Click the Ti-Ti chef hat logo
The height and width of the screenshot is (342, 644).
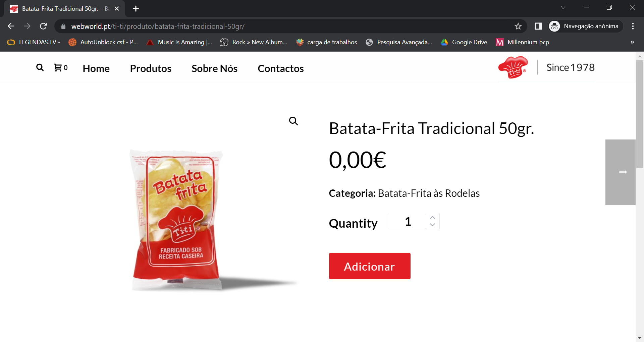coord(513,67)
